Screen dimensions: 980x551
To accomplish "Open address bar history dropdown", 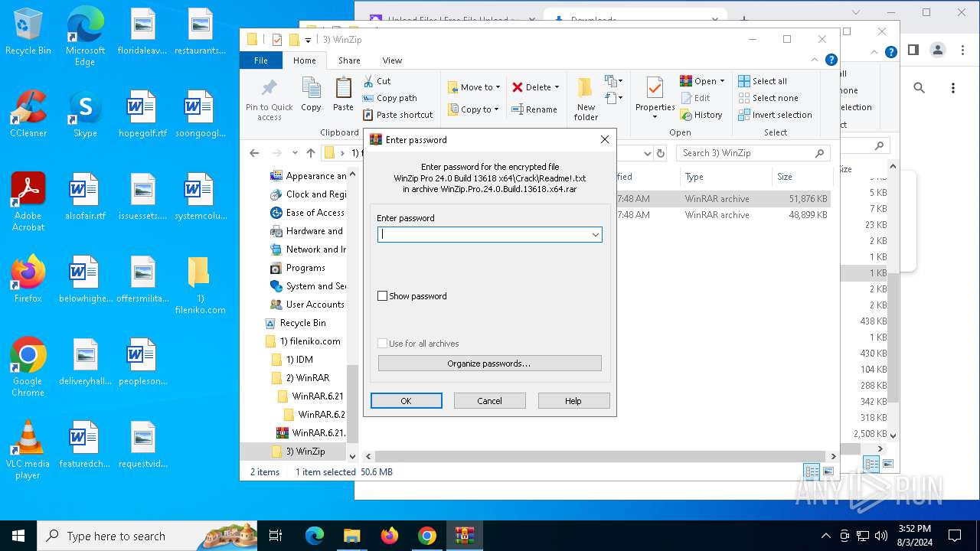I will pyautogui.click(x=648, y=153).
